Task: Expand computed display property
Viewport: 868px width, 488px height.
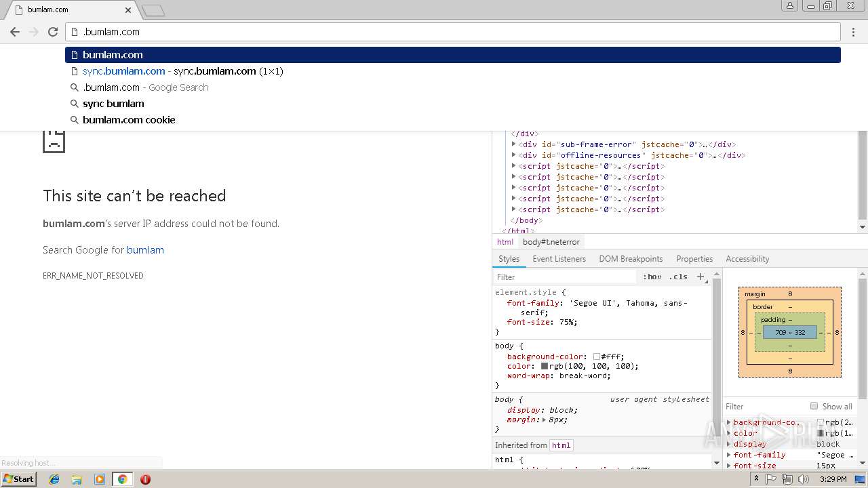Action: pyautogui.click(x=729, y=444)
